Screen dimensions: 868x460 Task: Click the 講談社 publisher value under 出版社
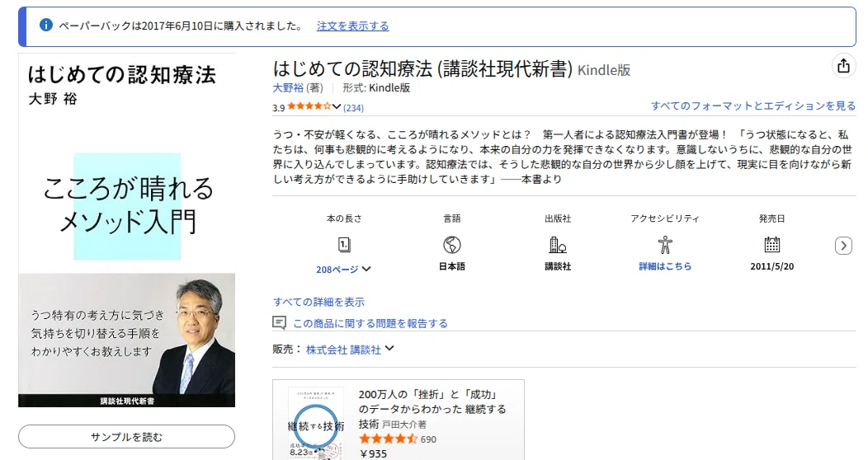click(558, 266)
